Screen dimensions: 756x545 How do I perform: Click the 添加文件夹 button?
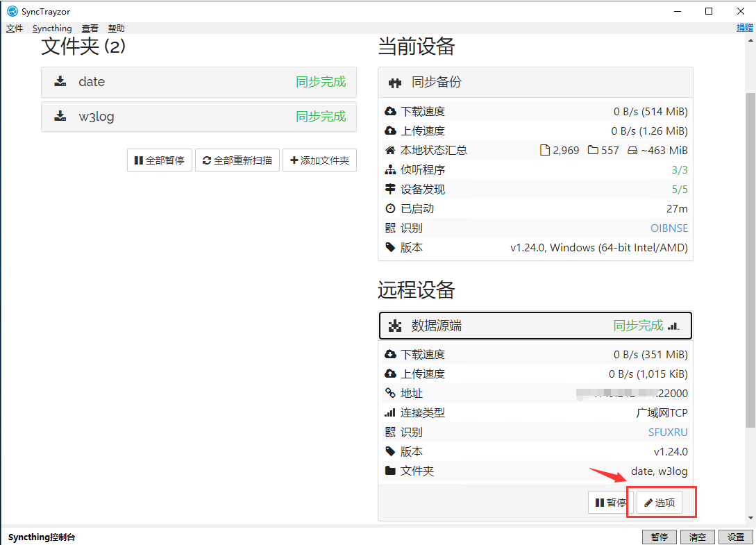tap(319, 160)
